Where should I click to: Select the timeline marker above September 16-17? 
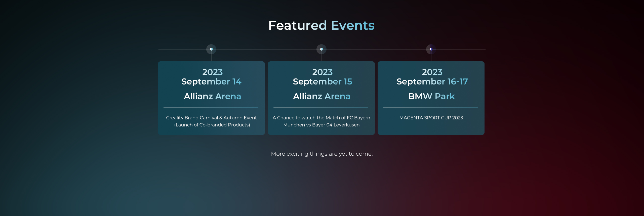pos(431,49)
